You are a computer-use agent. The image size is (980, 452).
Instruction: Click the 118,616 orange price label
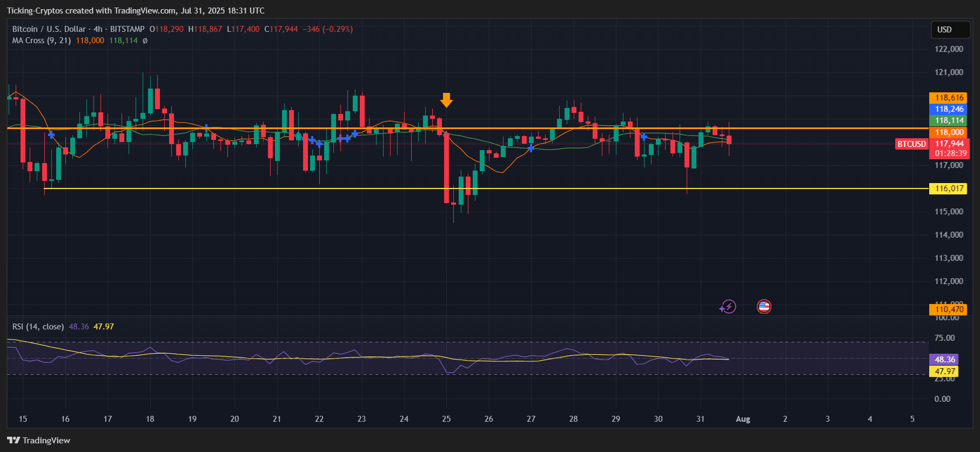click(x=949, y=98)
